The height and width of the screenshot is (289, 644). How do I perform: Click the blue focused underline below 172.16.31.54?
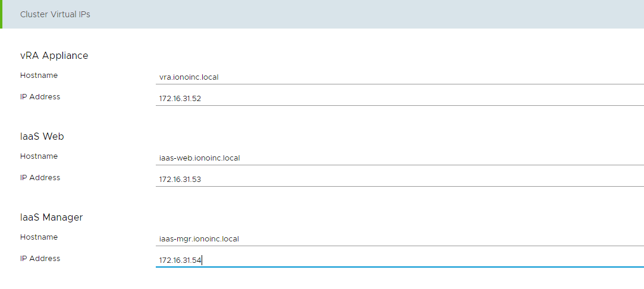click(398, 267)
